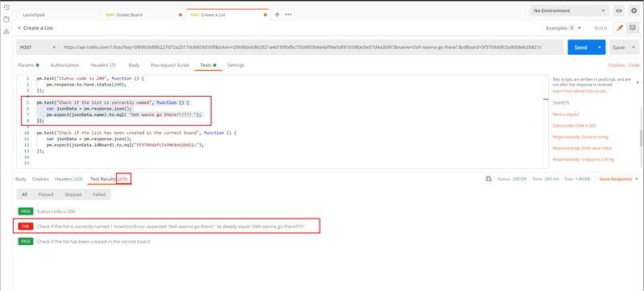Open the response Body tab
644x291 pixels.
click(x=21, y=179)
